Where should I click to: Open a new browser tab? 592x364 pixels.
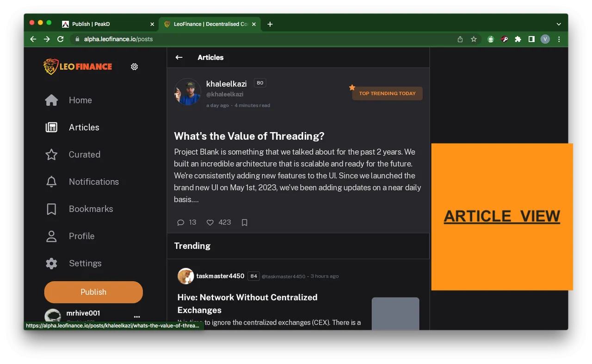(270, 24)
